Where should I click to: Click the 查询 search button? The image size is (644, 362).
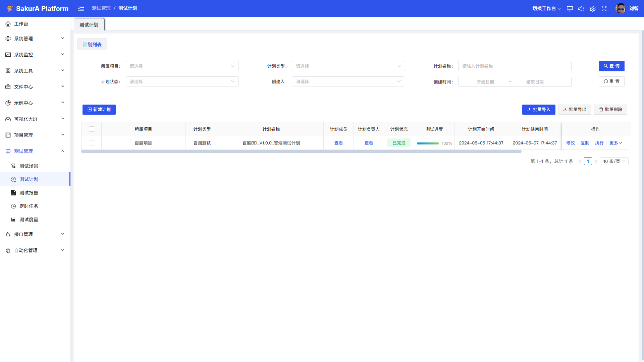(611, 66)
